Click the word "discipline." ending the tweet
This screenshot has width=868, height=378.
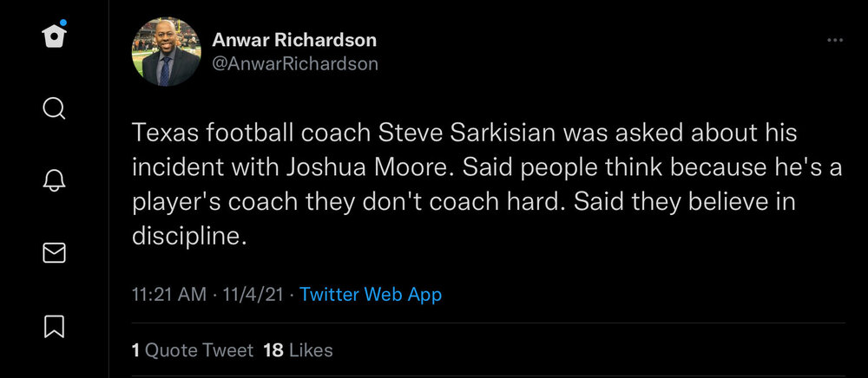189,236
